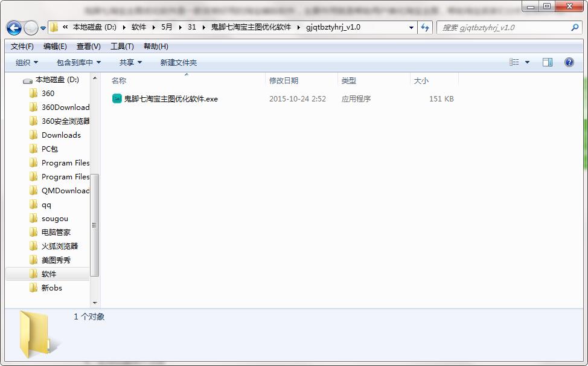Click the 151 KB size cell

pos(441,99)
